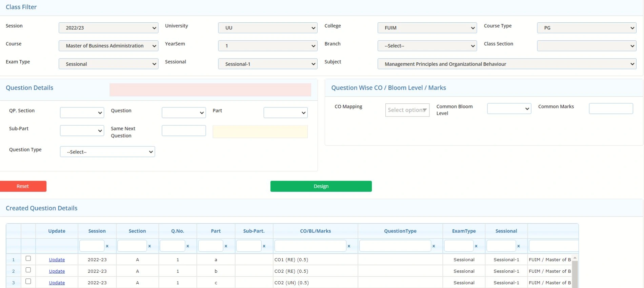Clear the CO/BL/Marks column filter with x
Screen dimensions: 644x288
coord(349,246)
